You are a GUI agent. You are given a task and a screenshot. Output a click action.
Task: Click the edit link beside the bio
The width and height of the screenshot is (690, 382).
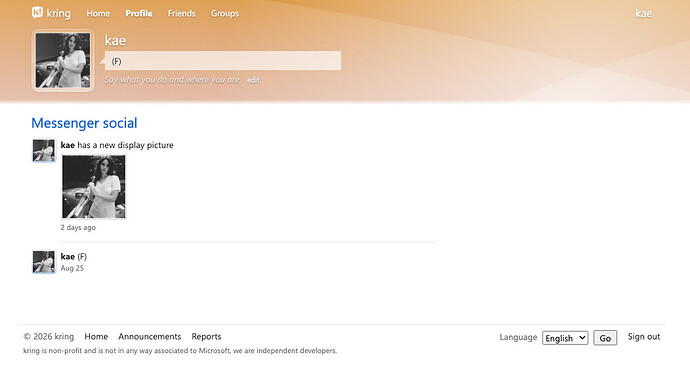(x=253, y=80)
